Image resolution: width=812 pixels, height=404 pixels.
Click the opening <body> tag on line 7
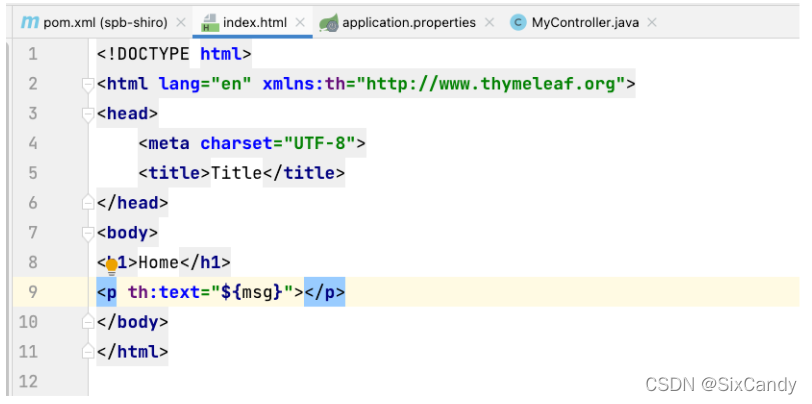(127, 233)
